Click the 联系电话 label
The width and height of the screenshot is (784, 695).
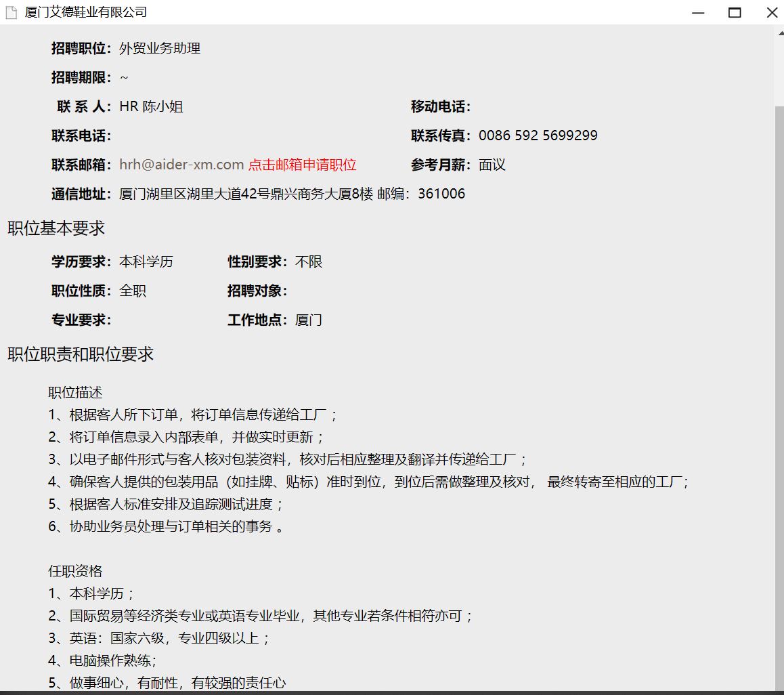81,135
